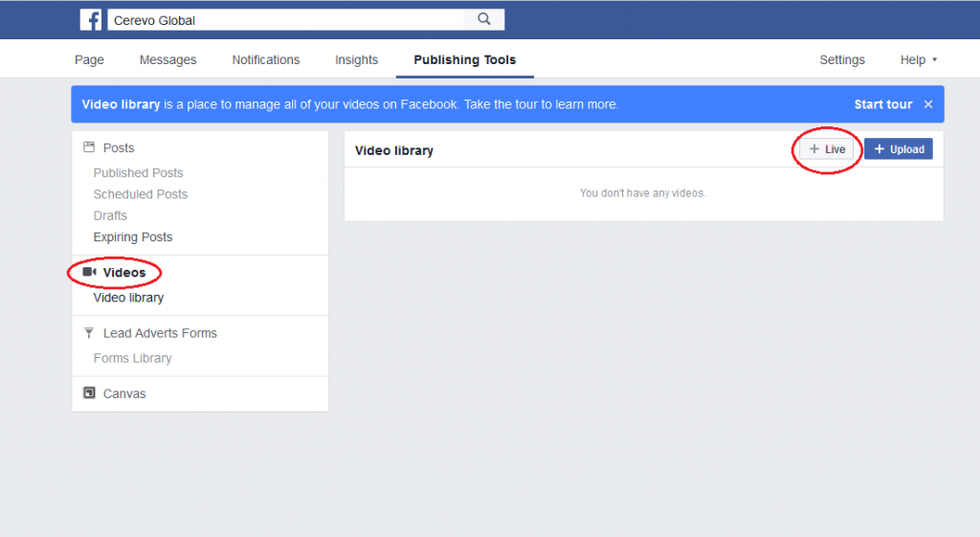980x537 pixels.
Task: Click the Video library panel heading
Action: pyautogui.click(x=394, y=150)
